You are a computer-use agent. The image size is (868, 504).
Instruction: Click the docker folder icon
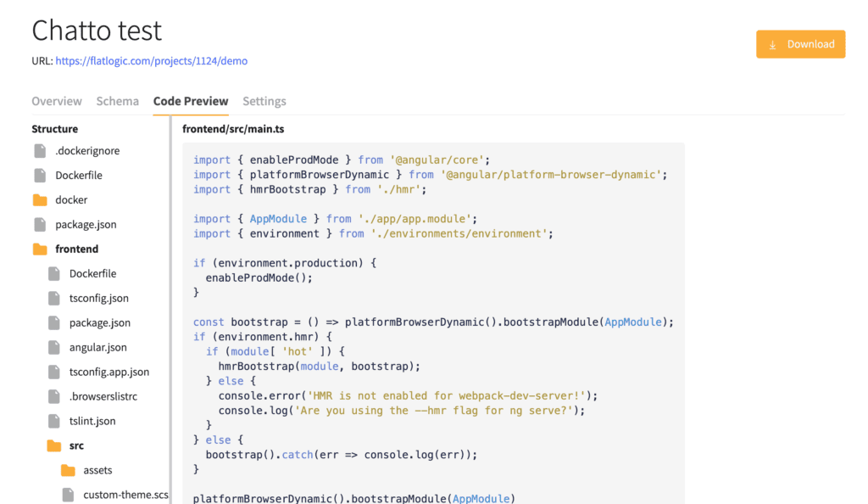click(x=40, y=200)
